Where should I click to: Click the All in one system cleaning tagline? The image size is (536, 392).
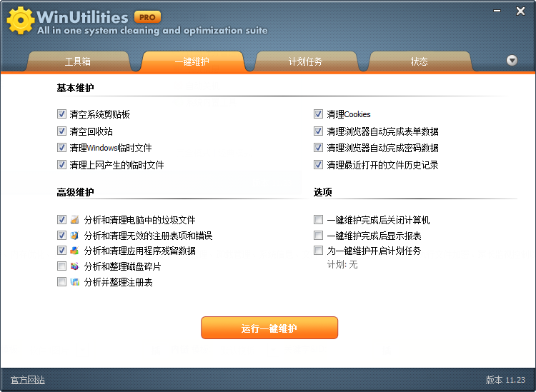click(x=152, y=31)
